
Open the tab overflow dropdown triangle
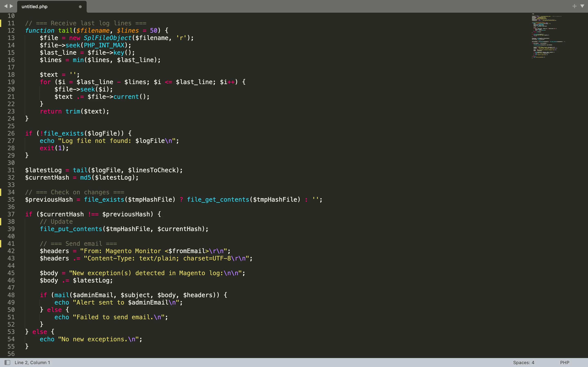coord(582,6)
